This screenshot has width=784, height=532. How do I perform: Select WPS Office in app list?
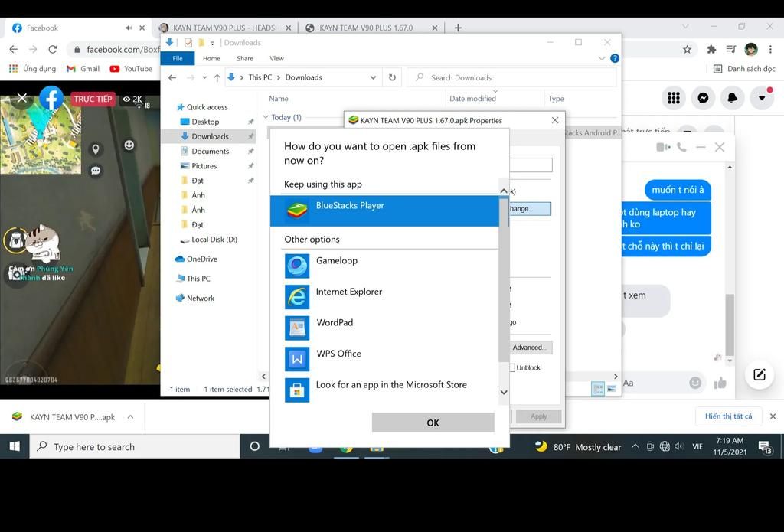coord(384,359)
